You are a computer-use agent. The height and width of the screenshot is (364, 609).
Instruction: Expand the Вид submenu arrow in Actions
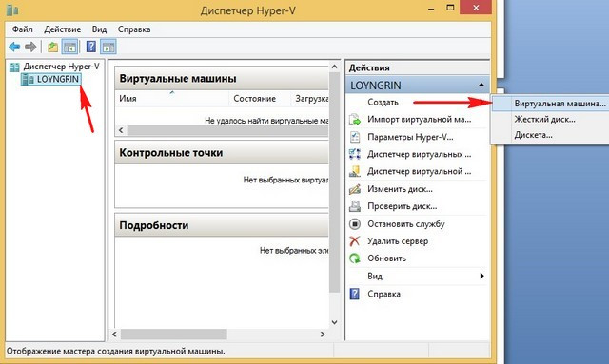[x=481, y=276]
